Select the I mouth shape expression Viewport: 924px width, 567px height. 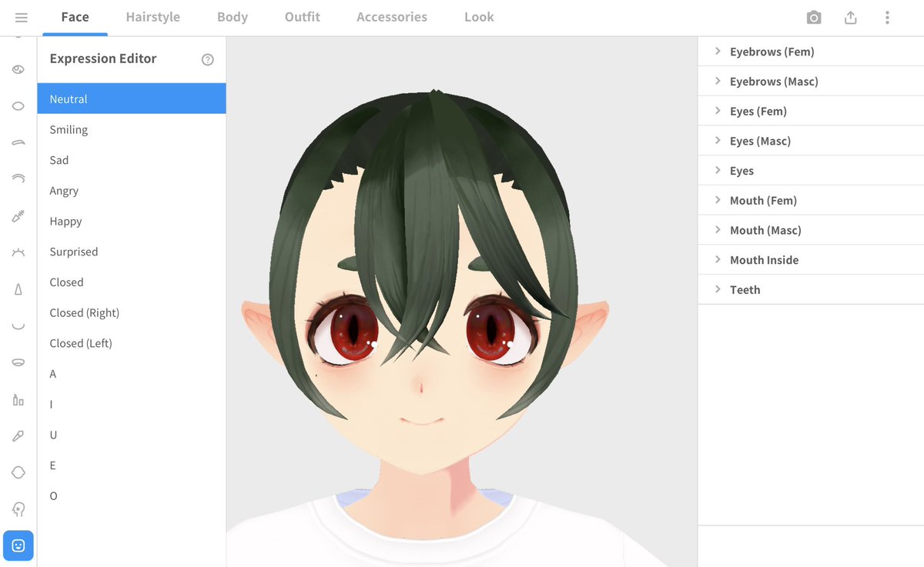pos(132,404)
